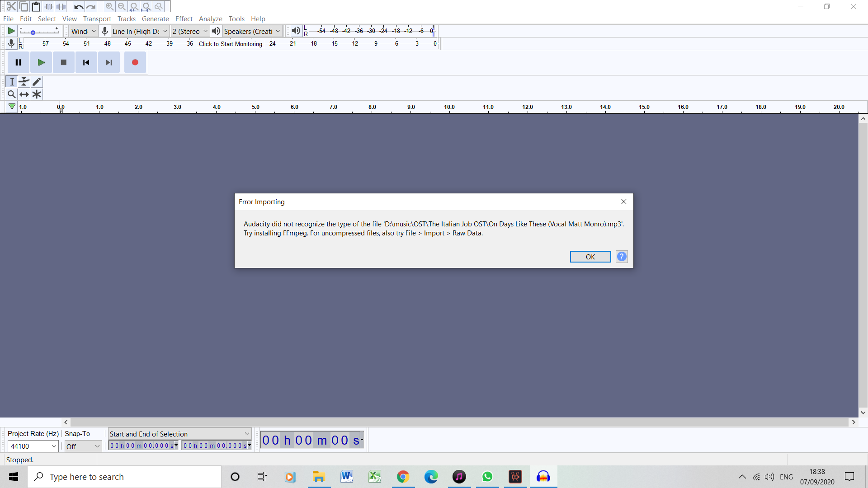
Task: Click the Play-at-speed green arrow
Action: point(11,31)
